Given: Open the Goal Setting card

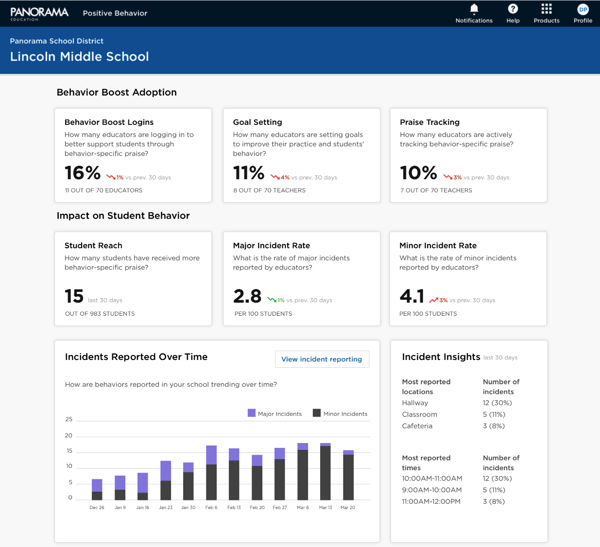Looking at the screenshot, I should pos(302,155).
